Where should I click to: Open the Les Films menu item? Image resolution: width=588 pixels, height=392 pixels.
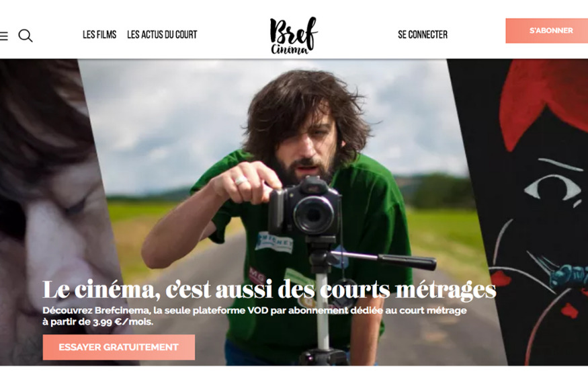pyautogui.click(x=99, y=34)
